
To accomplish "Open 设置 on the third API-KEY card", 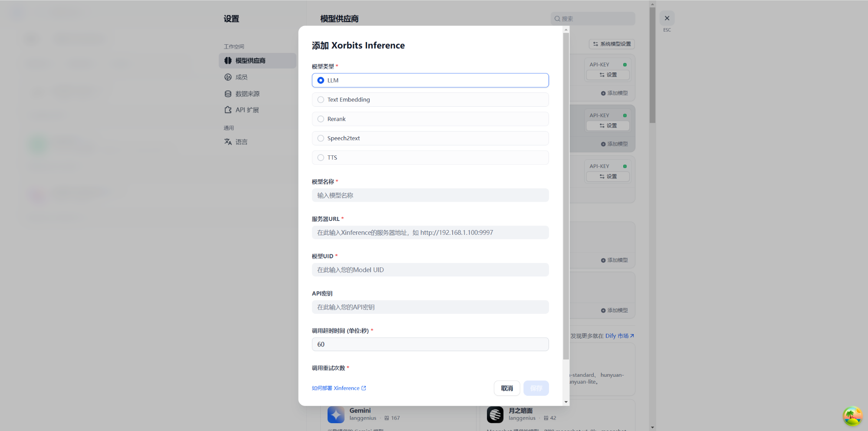I will 608,176.
